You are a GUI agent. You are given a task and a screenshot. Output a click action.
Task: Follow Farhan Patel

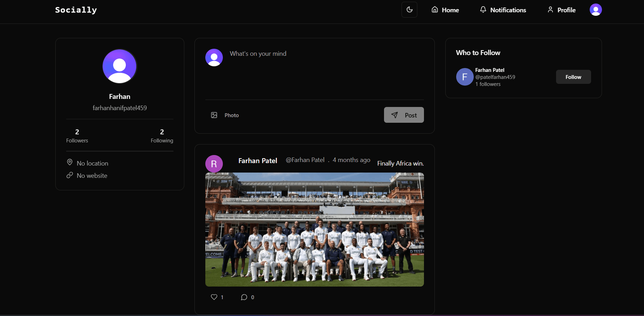[573, 77]
